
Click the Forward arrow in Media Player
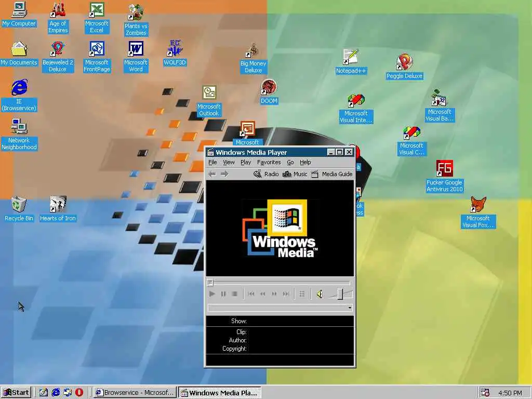click(x=224, y=174)
